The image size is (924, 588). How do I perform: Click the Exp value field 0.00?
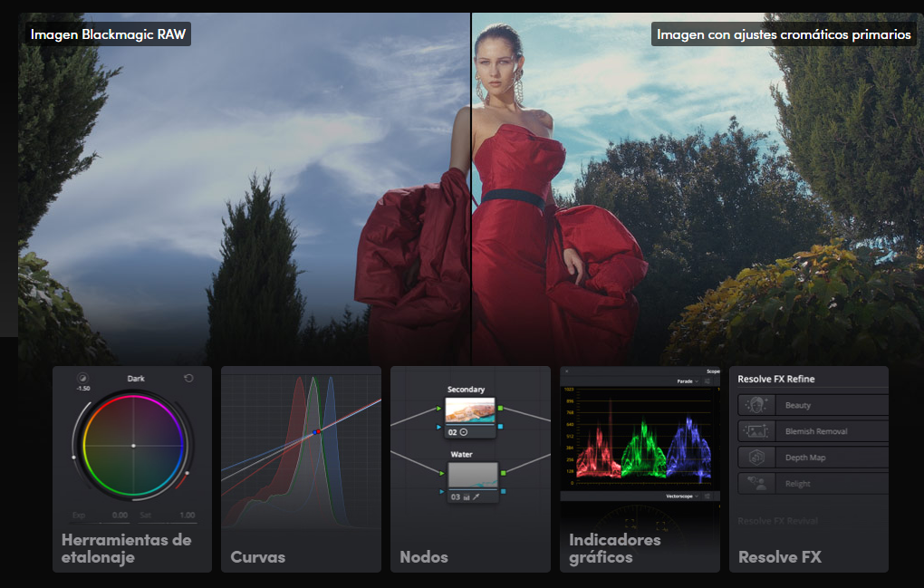coord(120,515)
